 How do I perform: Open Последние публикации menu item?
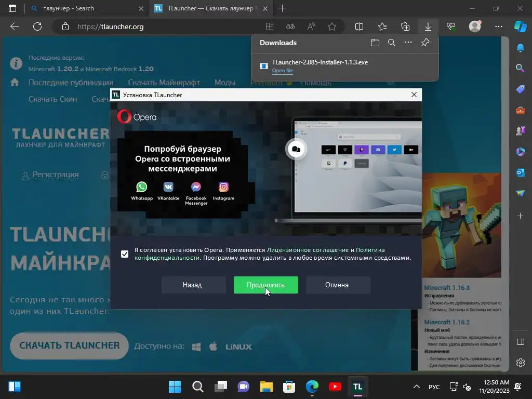71,83
